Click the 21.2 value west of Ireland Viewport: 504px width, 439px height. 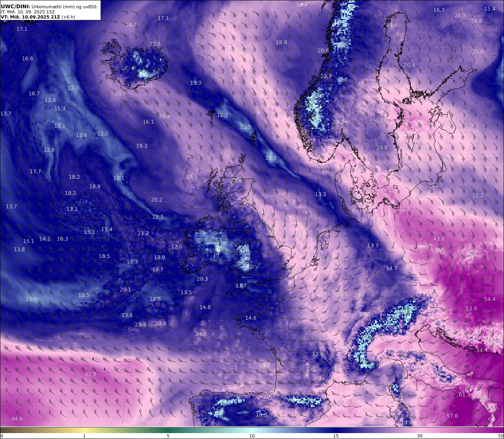(x=143, y=233)
